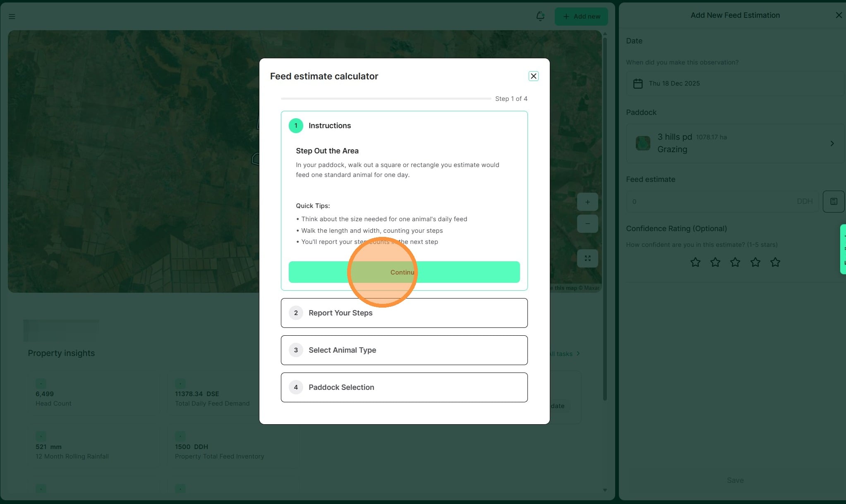Expand the Select Animal Type section
This screenshot has width=846, height=504.
(x=404, y=350)
